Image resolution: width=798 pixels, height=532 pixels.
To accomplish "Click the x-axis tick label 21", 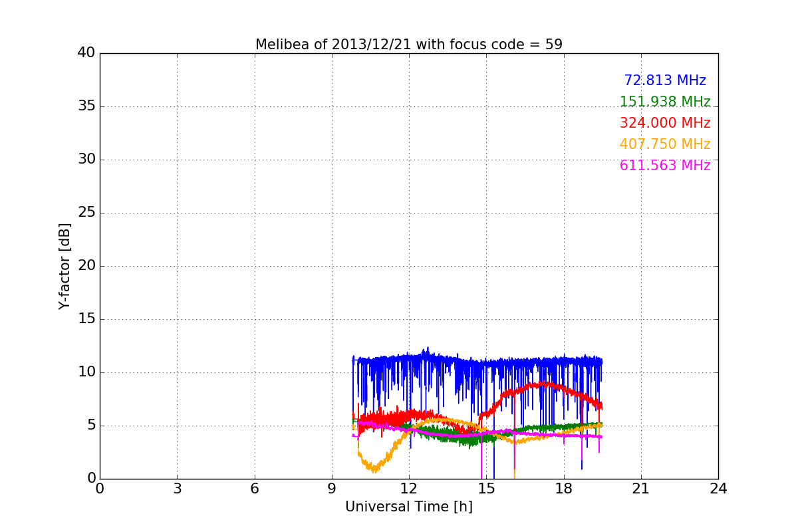I will click(x=641, y=489).
